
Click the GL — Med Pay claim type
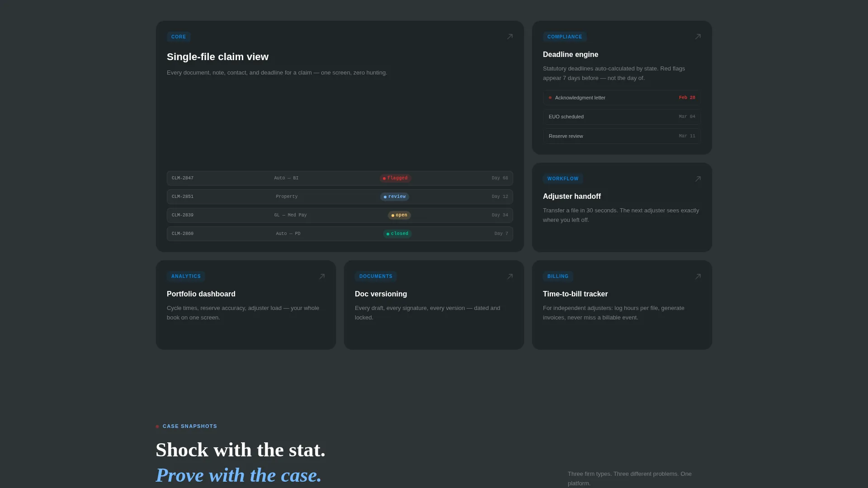pos(290,215)
